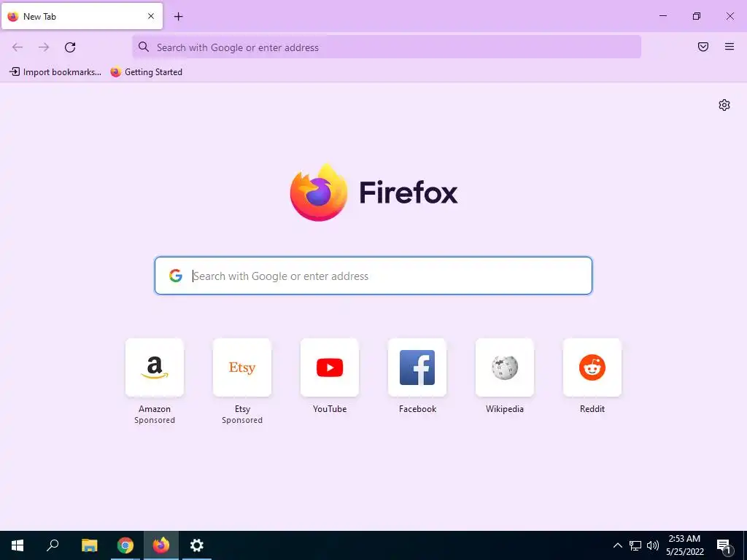Viewport: 747px width, 560px height.
Task: Show hidden system tray icons
Action: (617, 545)
